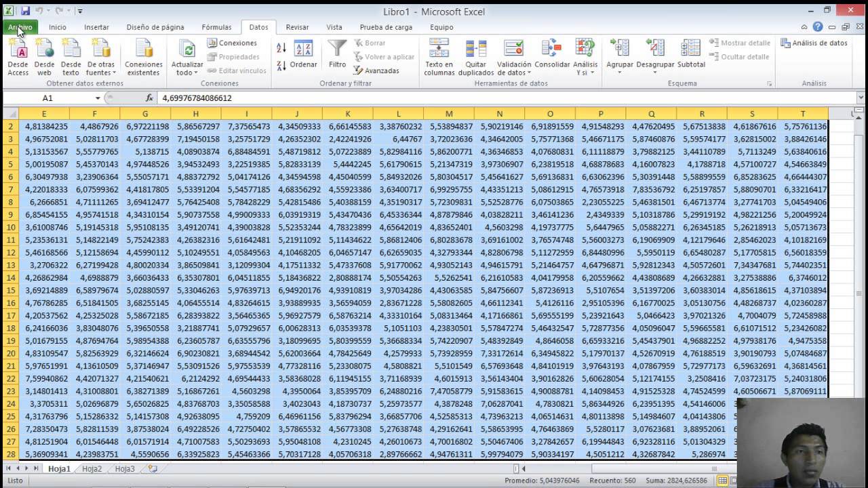
Task: Click Quitar duplicados icon
Action: (x=476, y=57)
